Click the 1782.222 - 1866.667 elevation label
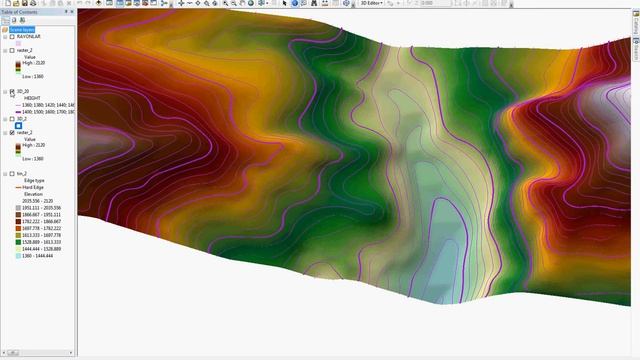640x360 pixels. (41, 222)
